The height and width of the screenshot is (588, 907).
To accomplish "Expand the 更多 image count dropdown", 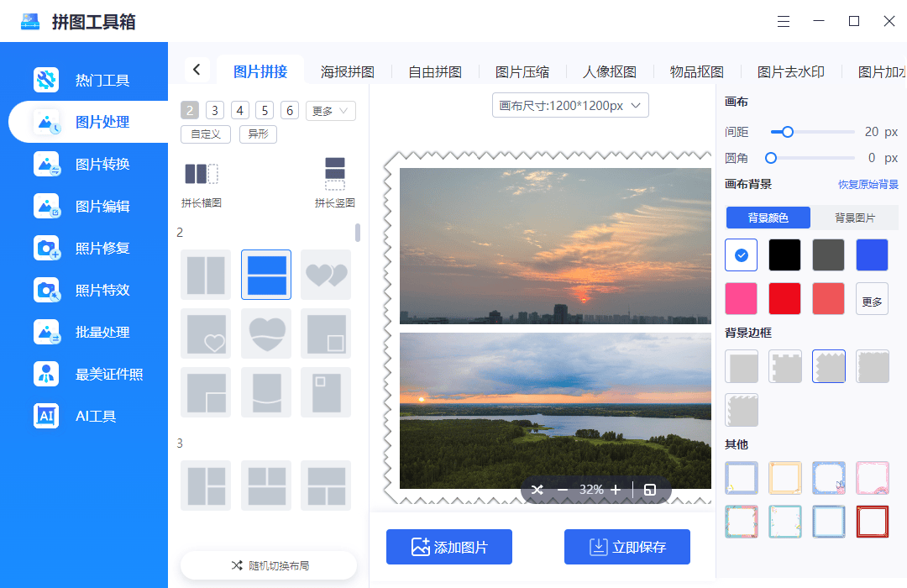I will tap(331, 111).
